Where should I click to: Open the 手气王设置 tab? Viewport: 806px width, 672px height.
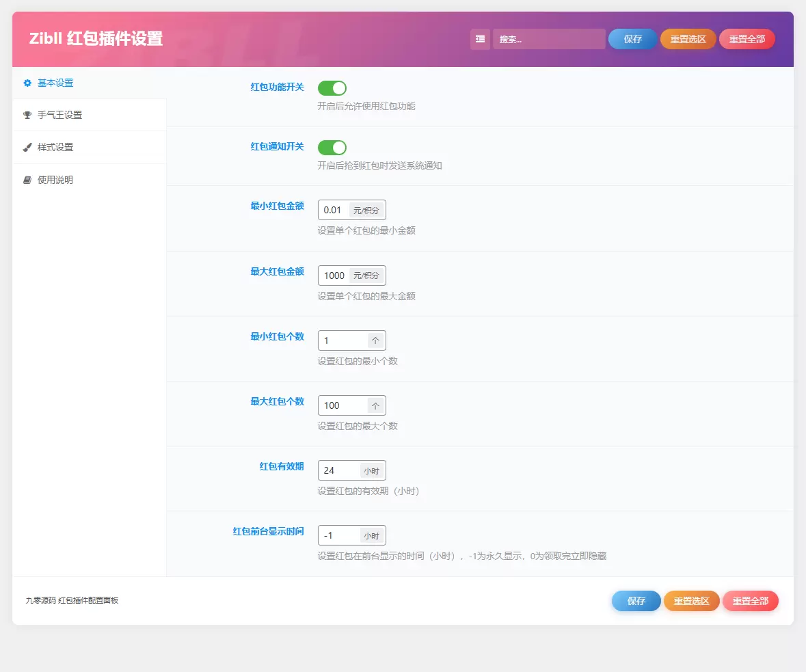pyautogui.click(x=90, y=115)
